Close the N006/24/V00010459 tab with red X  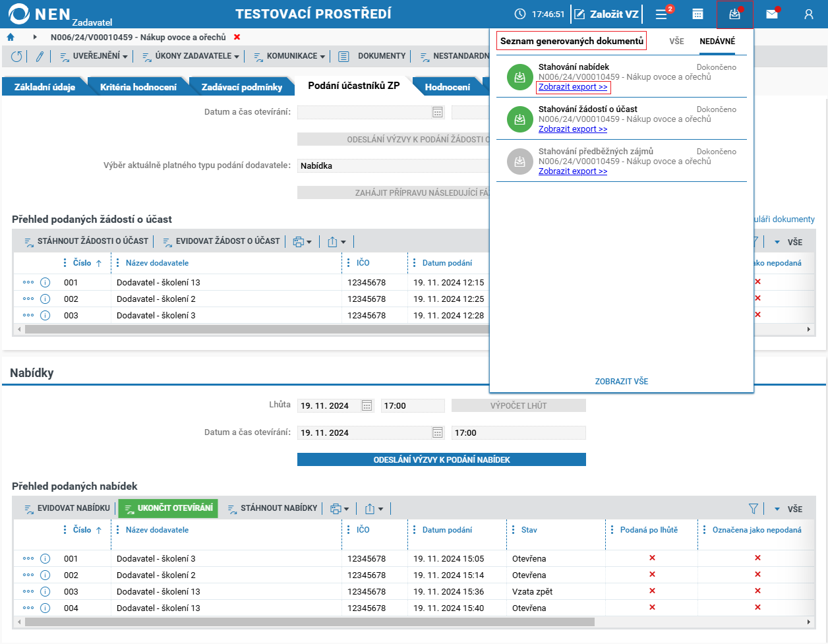click(237, 37)
